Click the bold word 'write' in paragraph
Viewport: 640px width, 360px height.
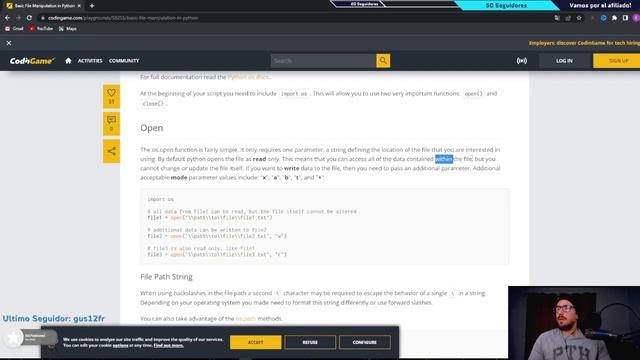(x=291, y=168)
